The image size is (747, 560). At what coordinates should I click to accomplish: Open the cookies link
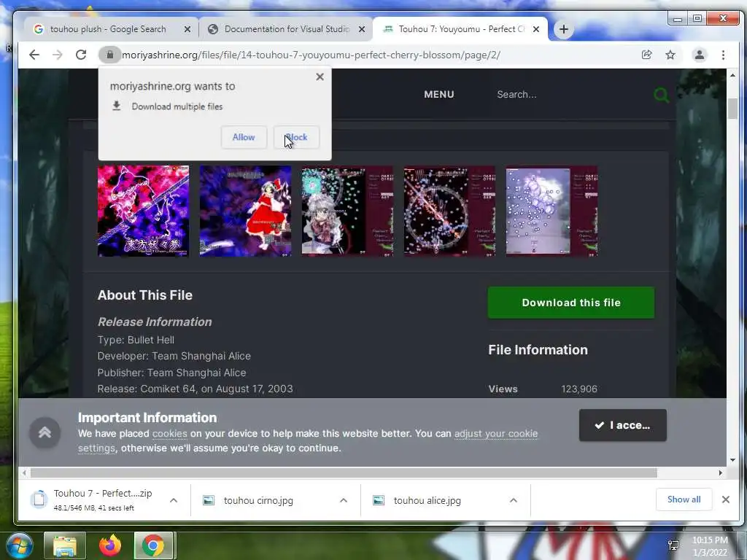(x=169, y=434)
